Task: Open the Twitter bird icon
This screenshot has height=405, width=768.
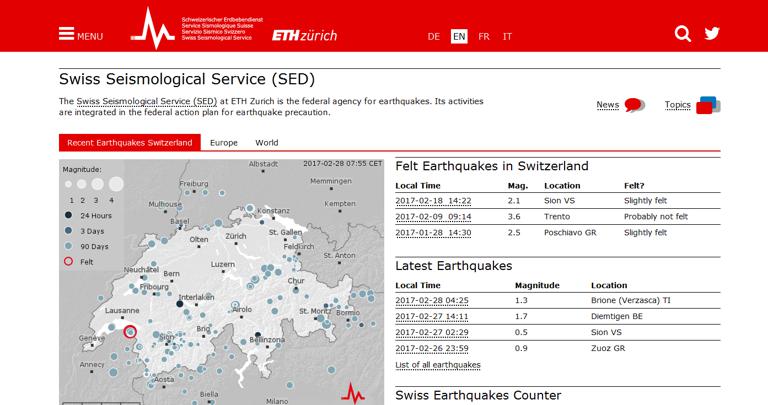Action: (712, 34)
